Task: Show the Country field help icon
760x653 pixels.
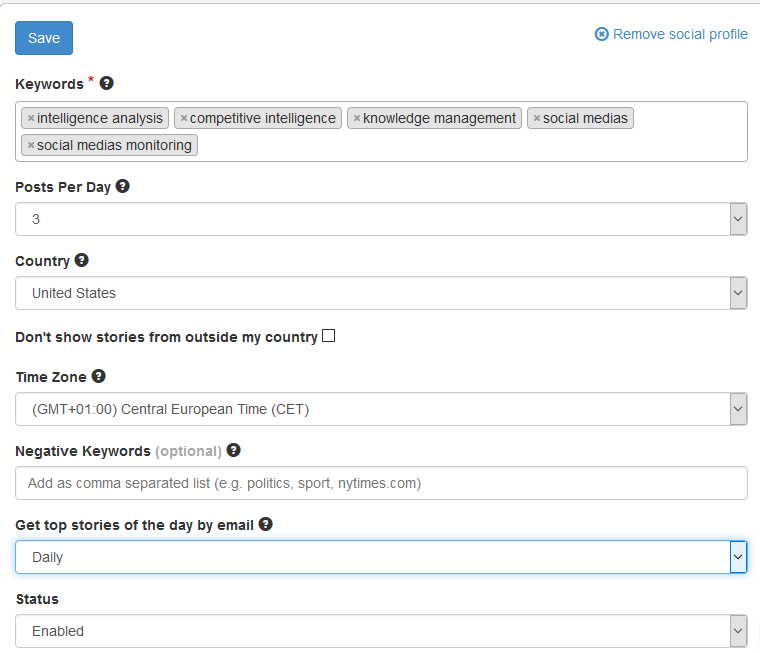Action: point(81,260)
